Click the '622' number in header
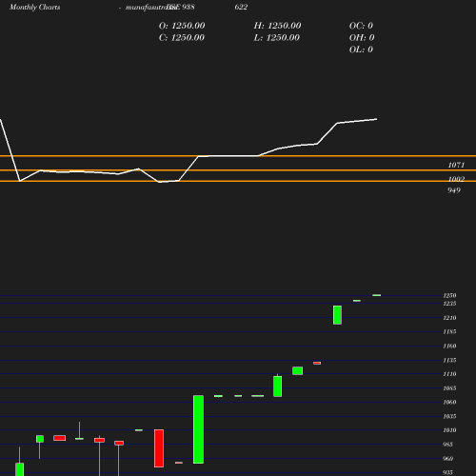Screen dimensions: 476x476 (x=241, y=7)
